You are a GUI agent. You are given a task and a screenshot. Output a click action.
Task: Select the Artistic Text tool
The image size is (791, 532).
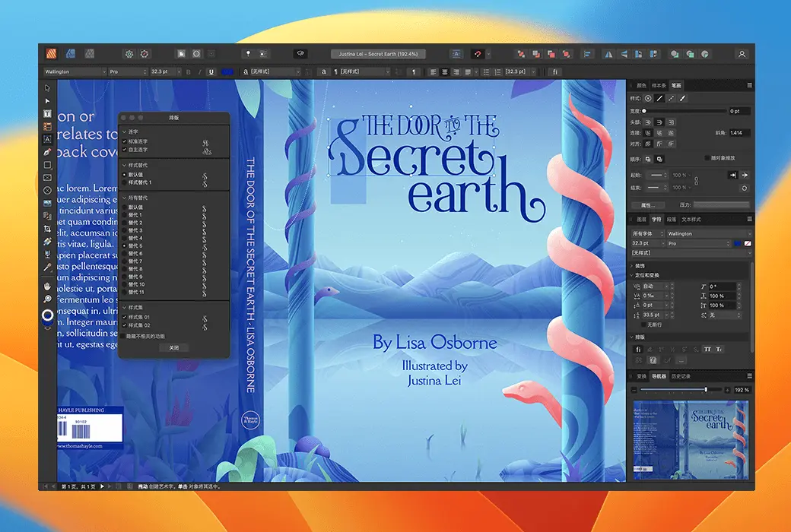click(x=47, y=139)
